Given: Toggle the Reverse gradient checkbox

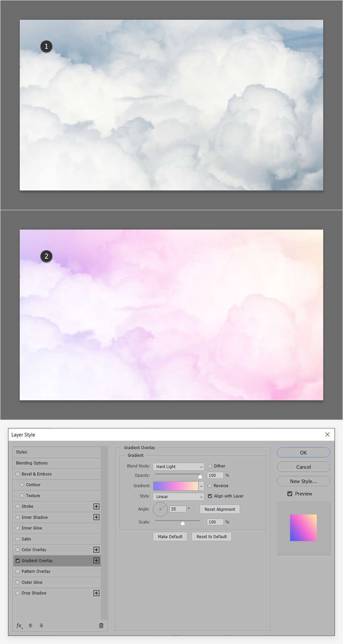Looking at the screenshot, I should (x=210, y=486).
